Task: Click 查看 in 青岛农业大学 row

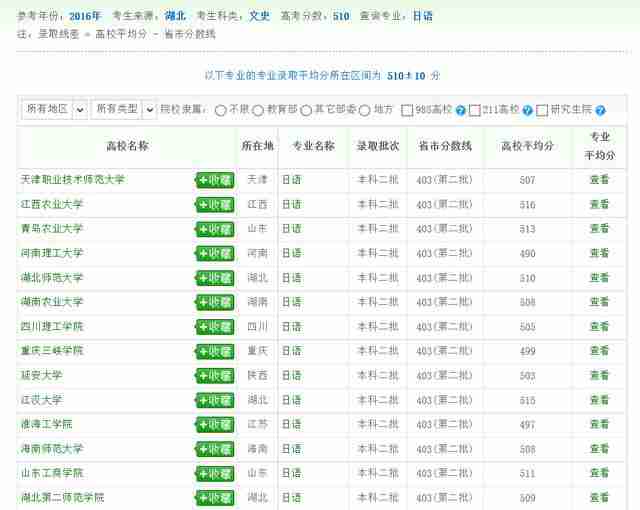Action: click(x=599, y=228)
